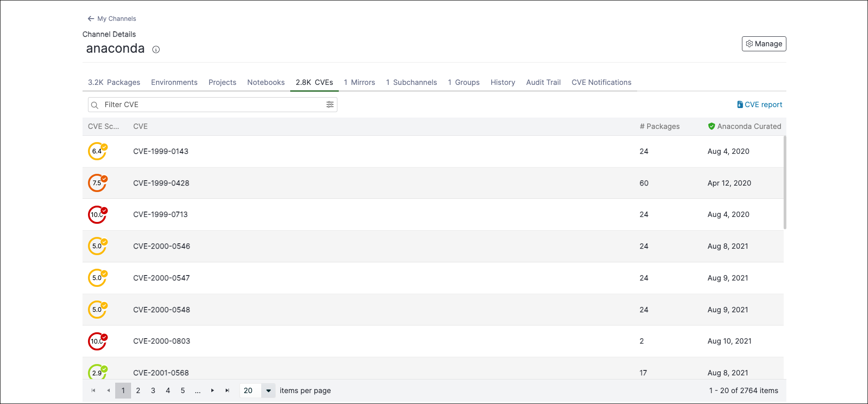Open CVE-2001-0568 entry
This screenshot has height=404, width=868.
point(161,373)
